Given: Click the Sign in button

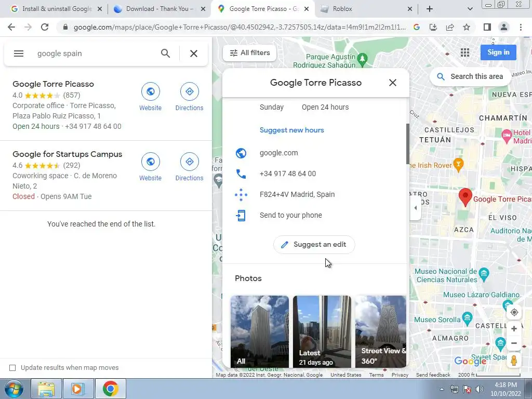Looking at the screenshot, I should [x=498, y=52].
